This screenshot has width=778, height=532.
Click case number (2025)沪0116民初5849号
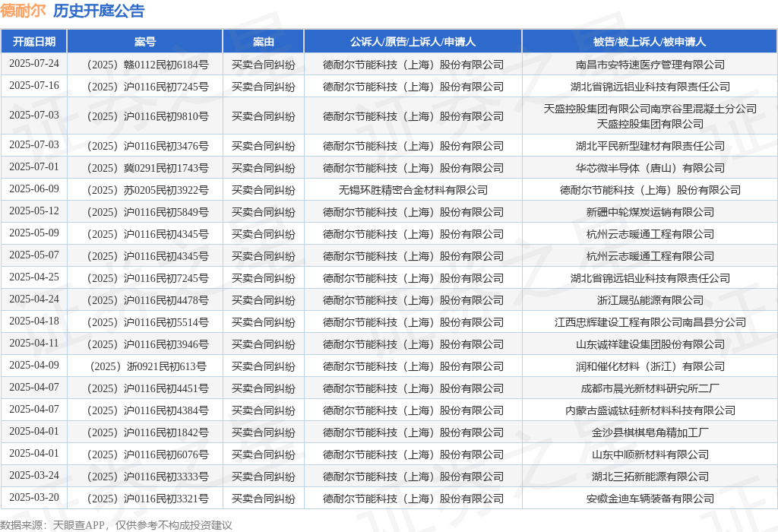(147, 212)
